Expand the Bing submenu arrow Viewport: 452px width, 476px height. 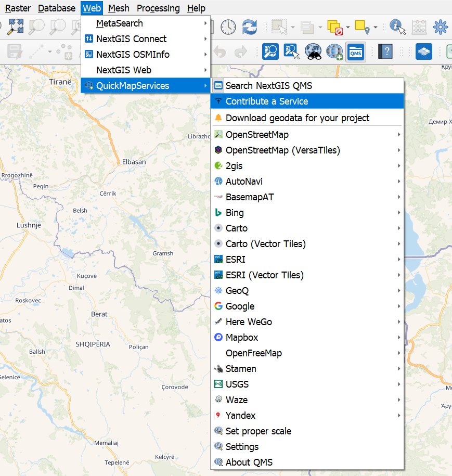tap(399, 212)
